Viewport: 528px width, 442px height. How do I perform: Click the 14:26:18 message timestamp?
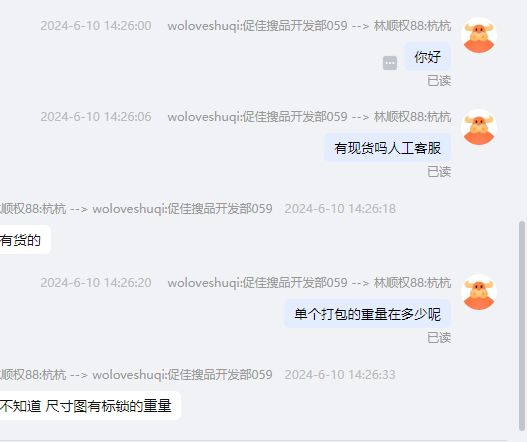[x=340, y=209]
